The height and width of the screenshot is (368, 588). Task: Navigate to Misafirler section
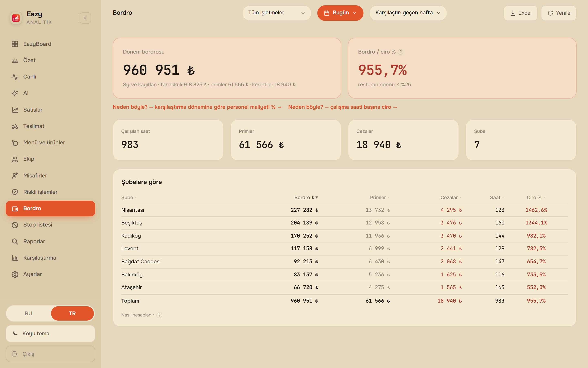point(50,175)
